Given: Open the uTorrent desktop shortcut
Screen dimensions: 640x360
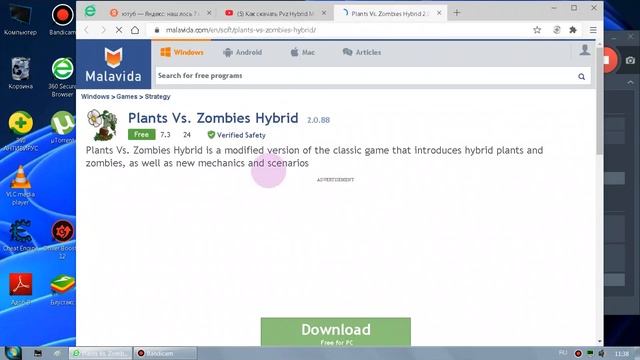Looking at the screenshot, I should 62,127.
